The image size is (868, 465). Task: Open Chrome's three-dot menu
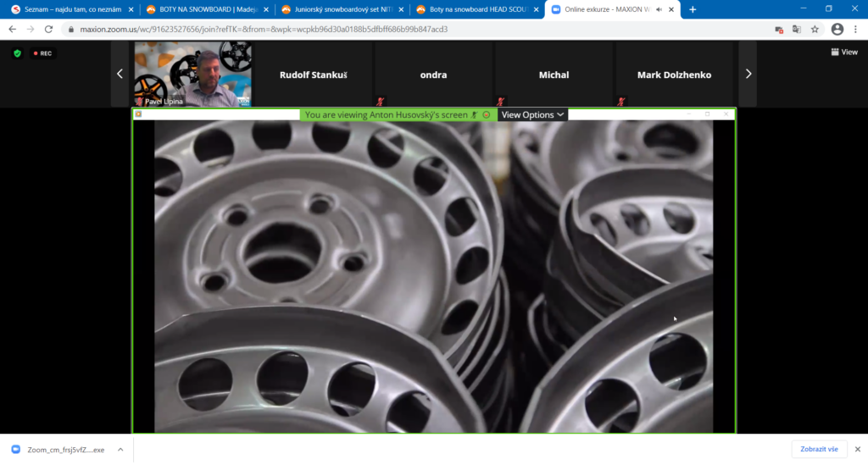click(x=856, y=29)
